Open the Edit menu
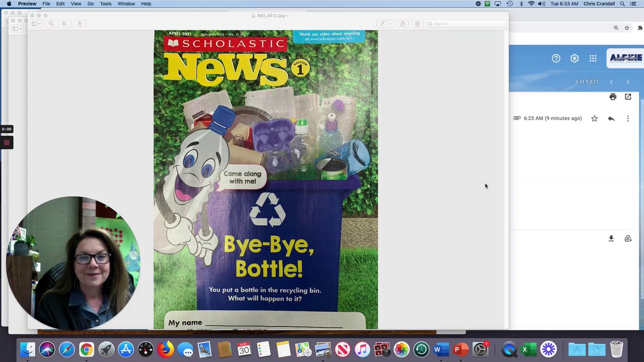 click(60, 4)
